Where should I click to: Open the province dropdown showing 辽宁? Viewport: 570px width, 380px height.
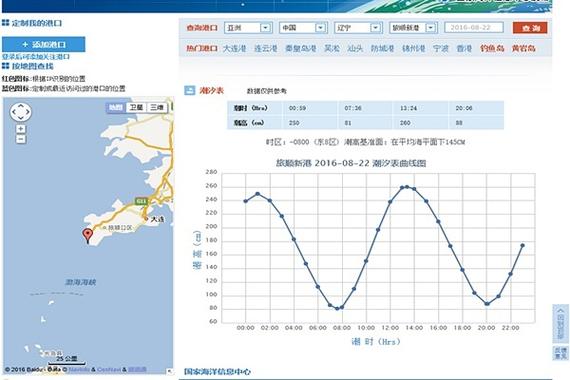point(357,28)
